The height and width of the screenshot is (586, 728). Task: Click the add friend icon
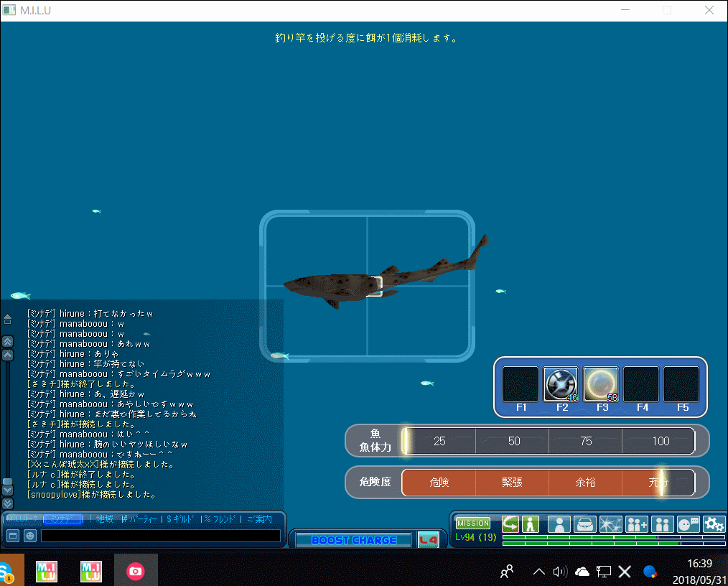pos(637,525)
